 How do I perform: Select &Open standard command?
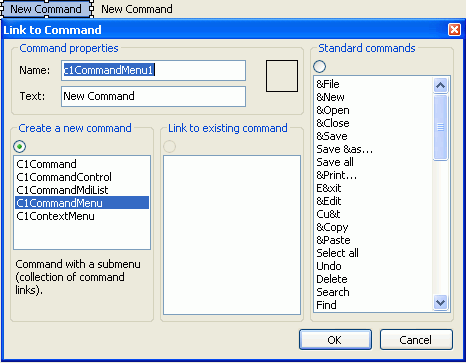click(x=373, y=110)
